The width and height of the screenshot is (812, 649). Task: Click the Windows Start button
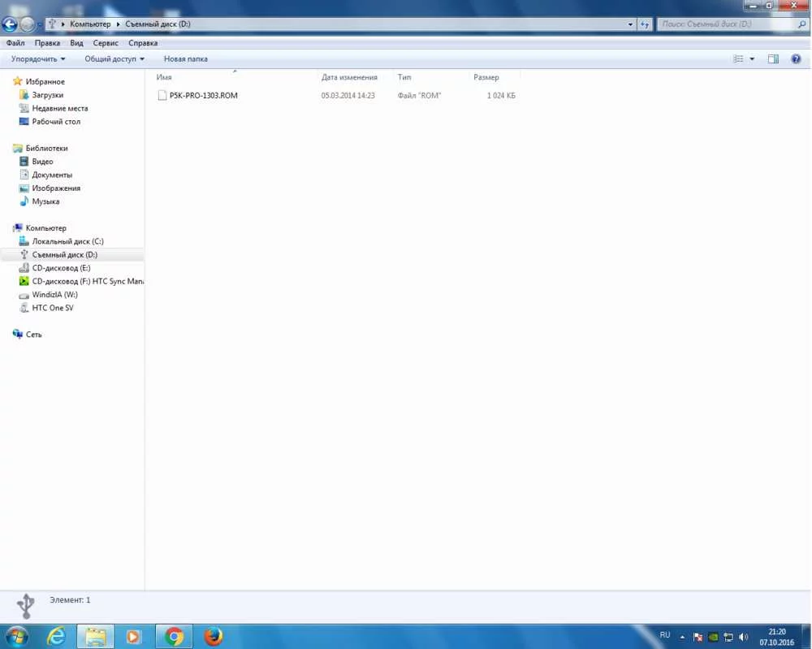(16, 637)
